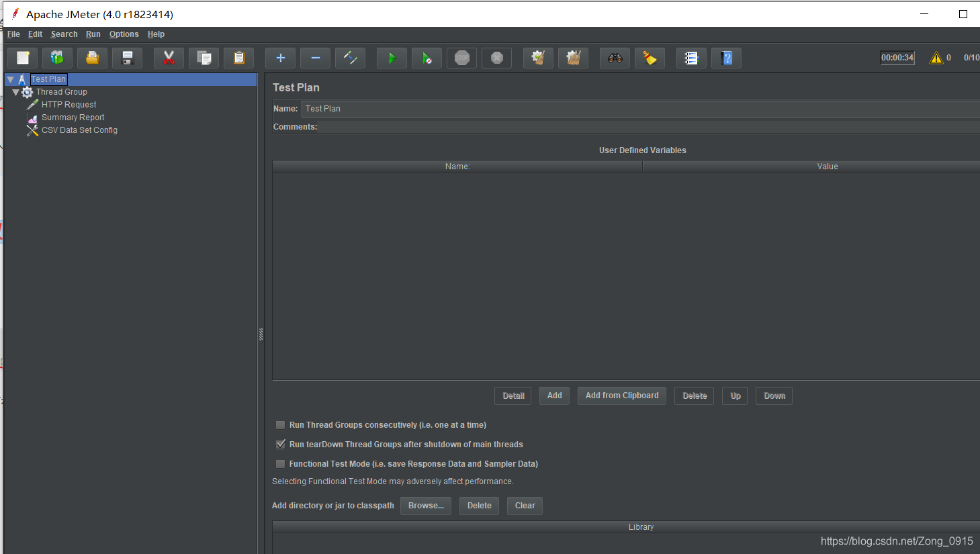Click the Detail button
This screenshot has height=554, width=980.
513,396
